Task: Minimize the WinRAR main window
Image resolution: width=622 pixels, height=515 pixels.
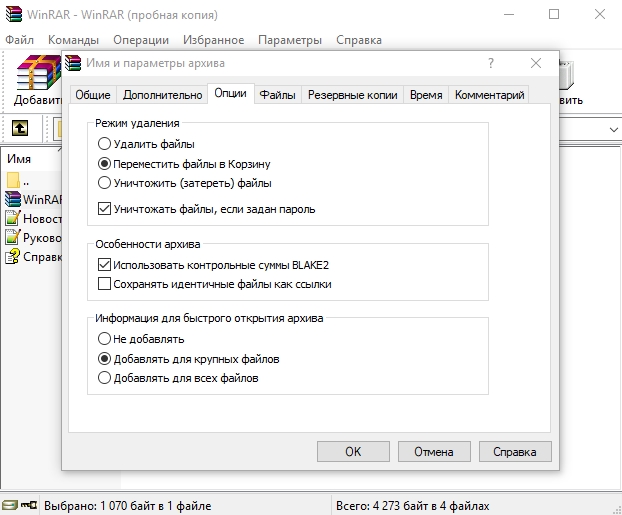Action: 509,15
